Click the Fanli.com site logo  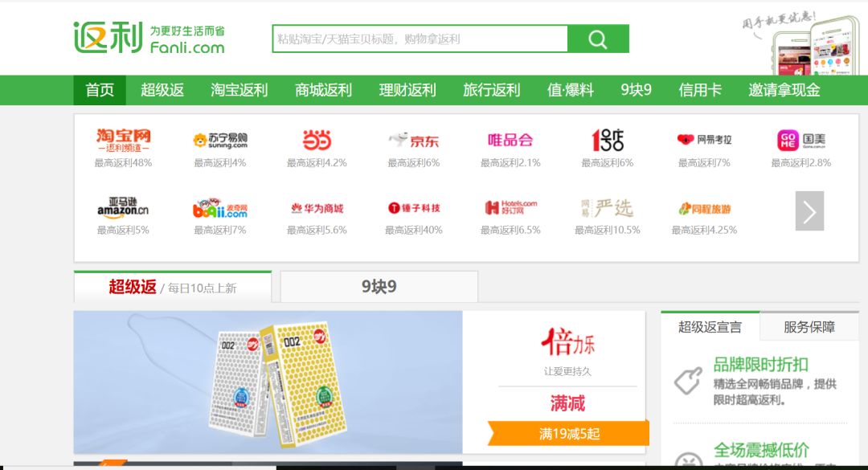149,38
